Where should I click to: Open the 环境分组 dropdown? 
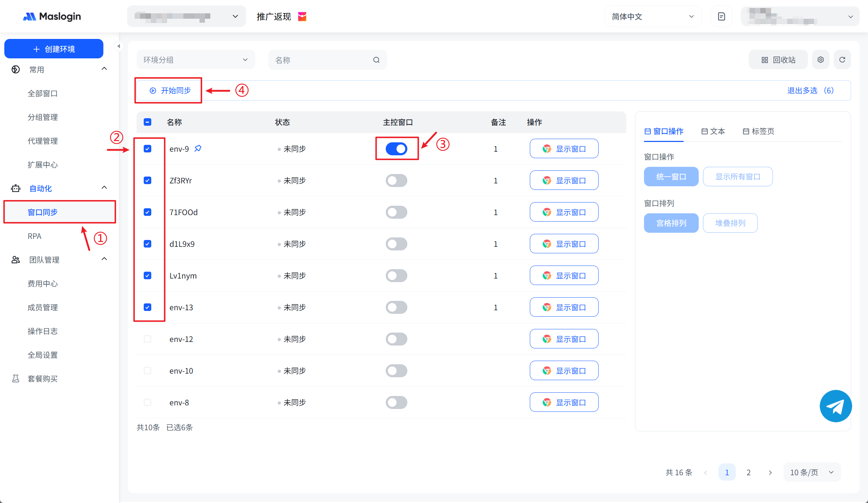click(x=196, y=60)
